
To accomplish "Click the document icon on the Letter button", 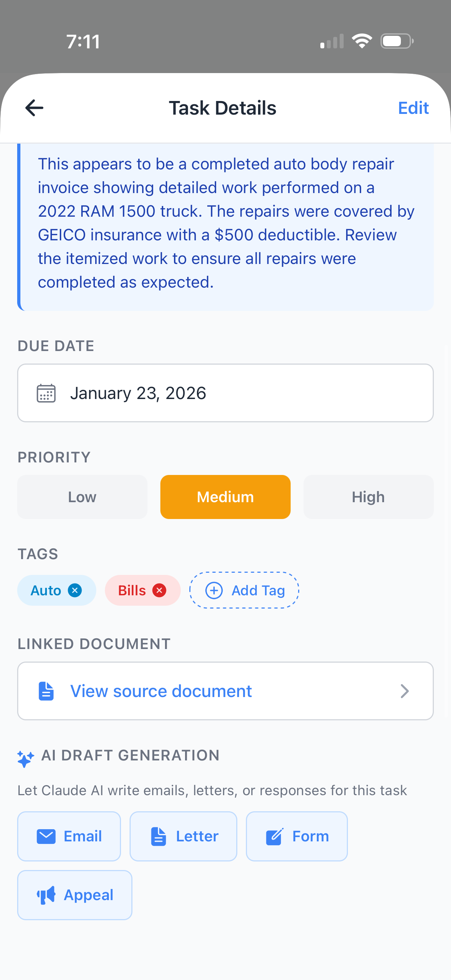I will pyautogui.click(x=158, y=836).
